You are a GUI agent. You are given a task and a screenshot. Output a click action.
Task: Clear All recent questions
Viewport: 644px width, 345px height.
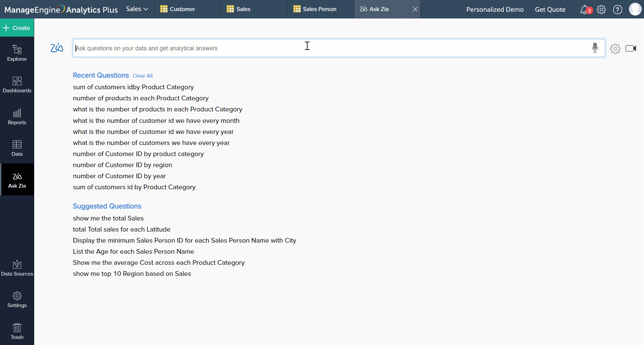143,76
